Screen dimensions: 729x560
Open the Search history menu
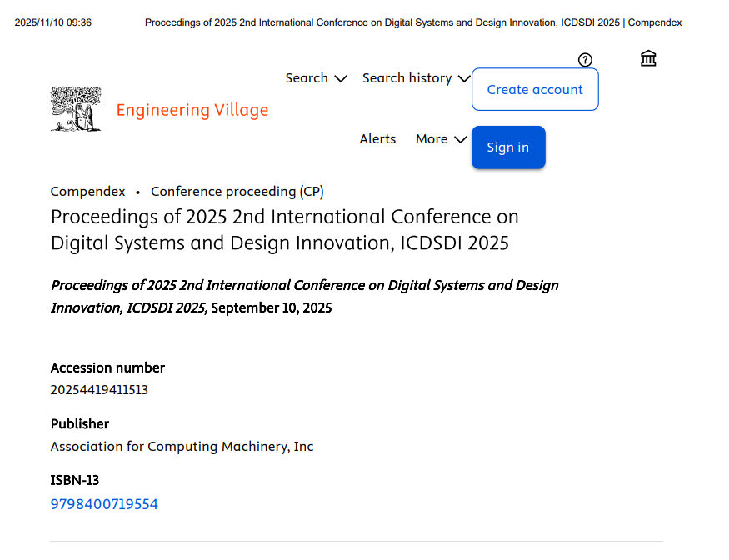click(x=407, y=78)
